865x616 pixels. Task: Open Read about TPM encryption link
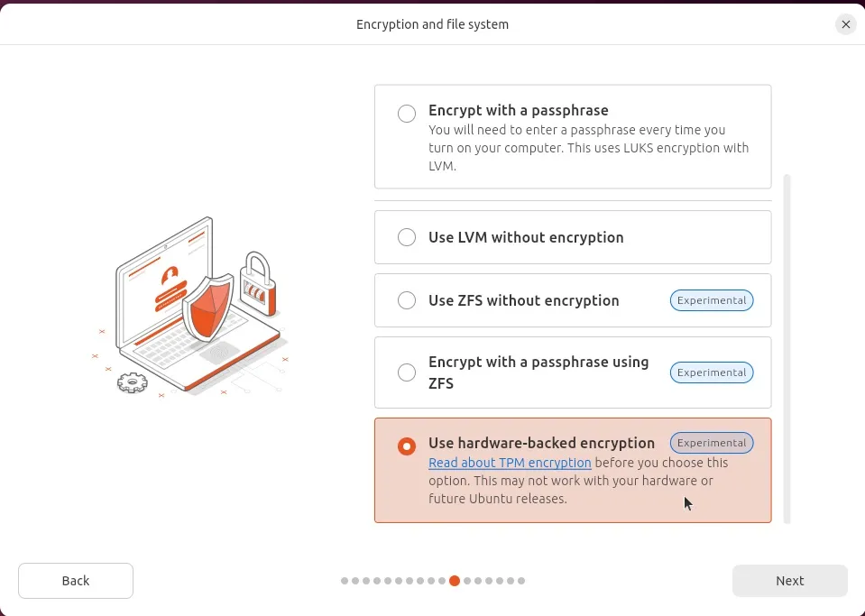coord(510,463)
